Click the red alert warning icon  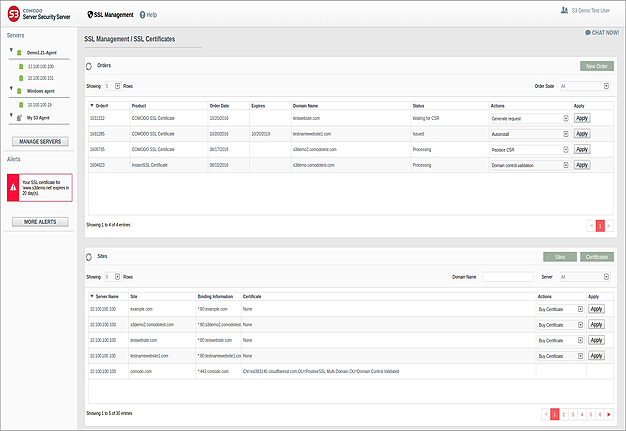click(x=13, y=186)
